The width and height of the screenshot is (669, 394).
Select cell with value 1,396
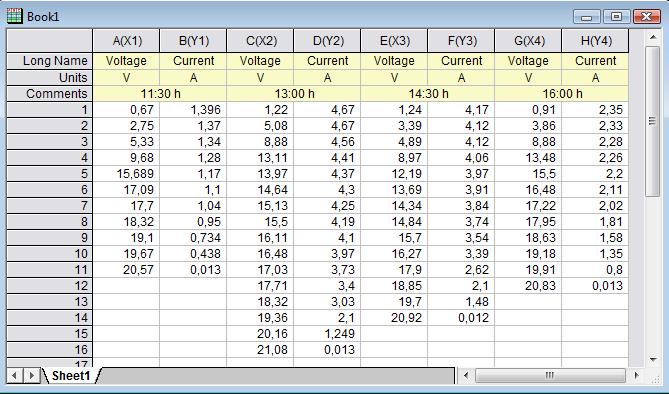(193, 110)
